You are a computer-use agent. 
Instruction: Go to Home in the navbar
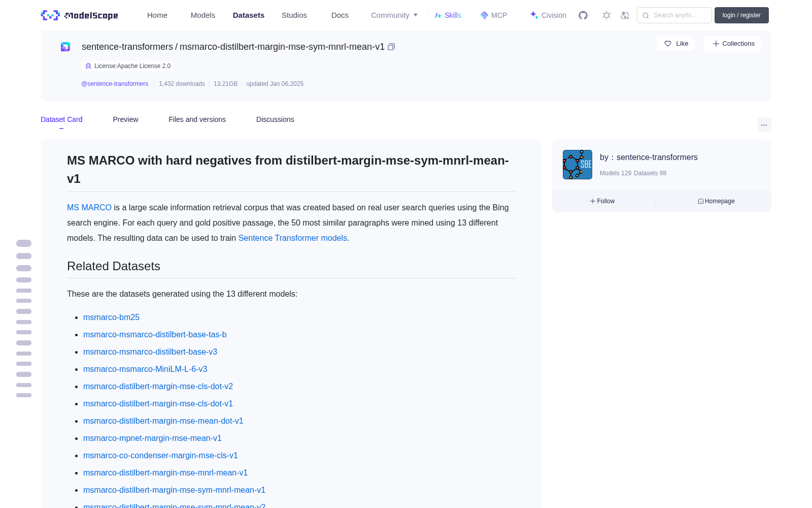click(x=157, y=15)
